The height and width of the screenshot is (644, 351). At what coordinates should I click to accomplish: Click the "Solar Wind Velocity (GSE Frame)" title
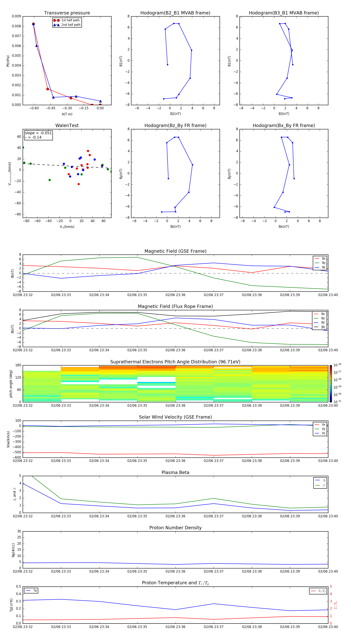pyautogui.click(x=175, y=417)
